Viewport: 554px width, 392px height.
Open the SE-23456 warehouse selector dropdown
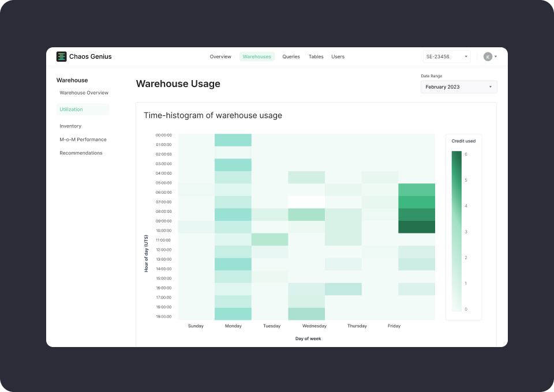446,56
